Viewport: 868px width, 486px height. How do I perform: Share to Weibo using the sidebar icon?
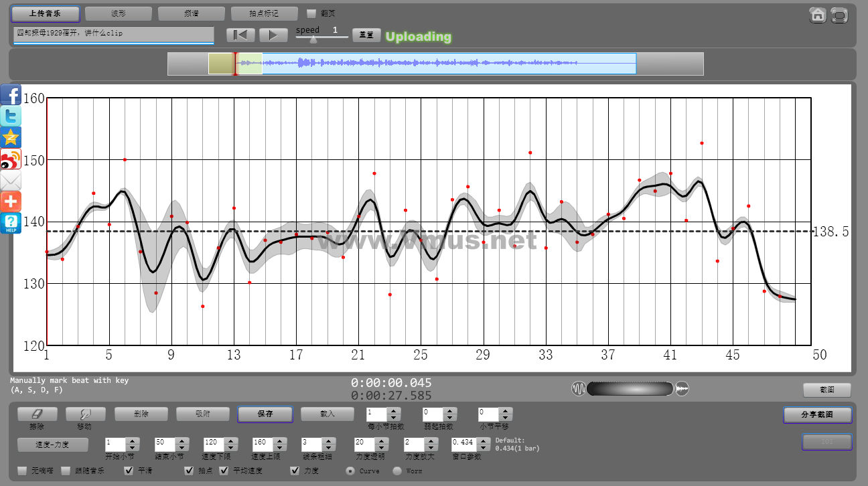tap(11, 159)
